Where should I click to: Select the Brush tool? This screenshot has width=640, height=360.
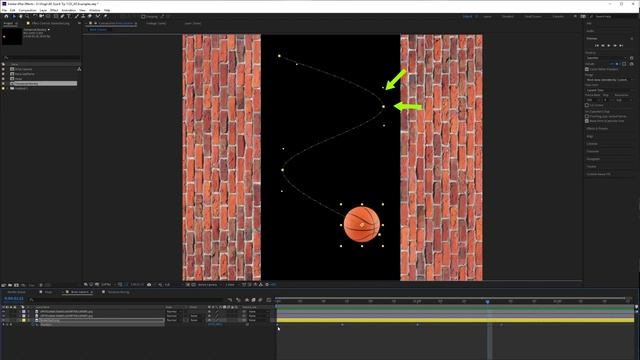click(x=76, y=16)
